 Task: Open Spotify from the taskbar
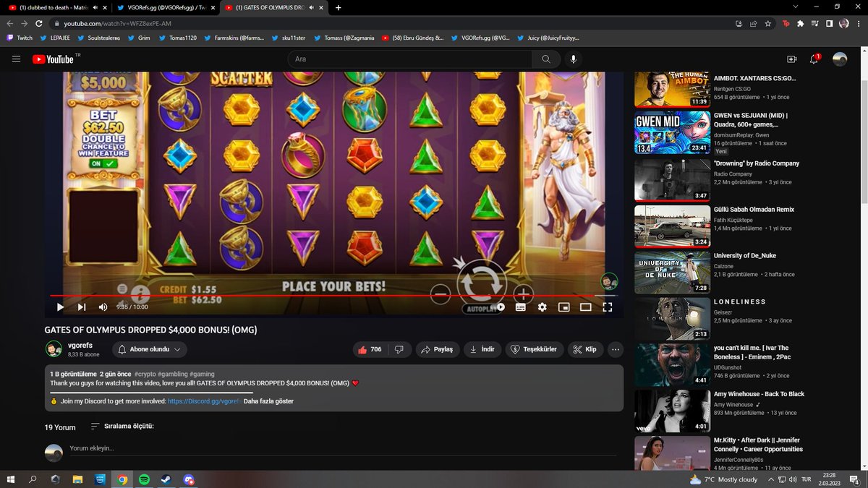click(144, 479)
